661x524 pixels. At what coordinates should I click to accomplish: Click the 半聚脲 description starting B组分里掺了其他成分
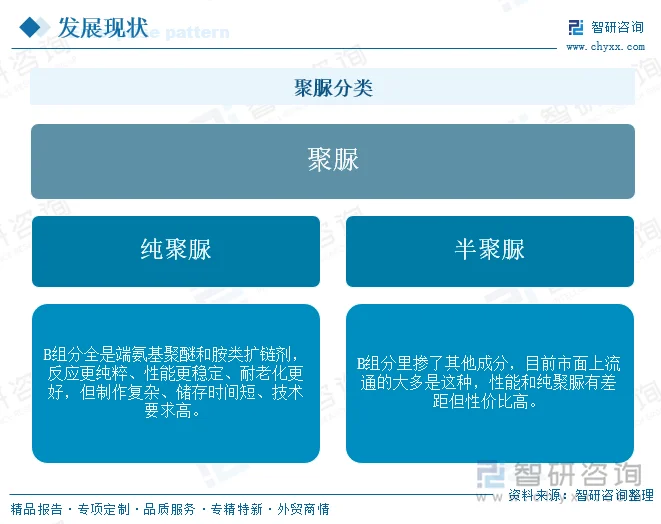click(x=490, y=383)
